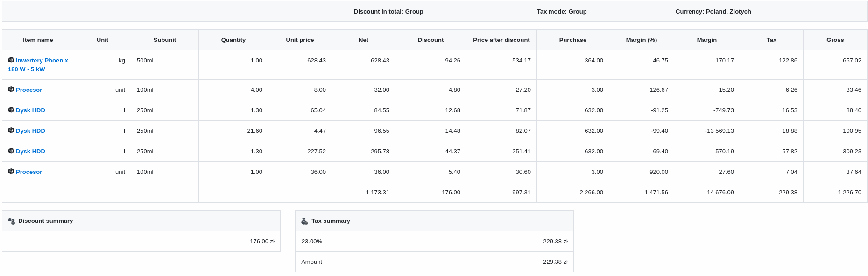Click Discount in total: Group label
This screenshot has height=276, width=868.
click(388, 12)
